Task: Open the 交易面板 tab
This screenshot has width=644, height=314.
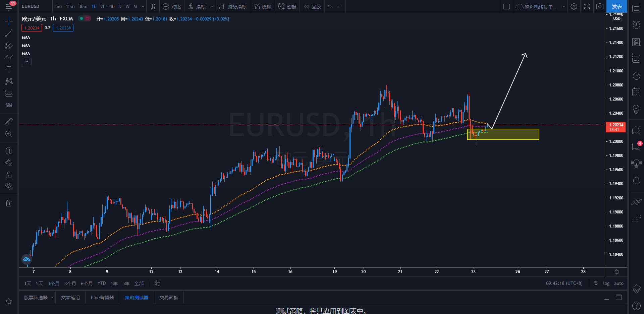Action: [x=169, y=298]
